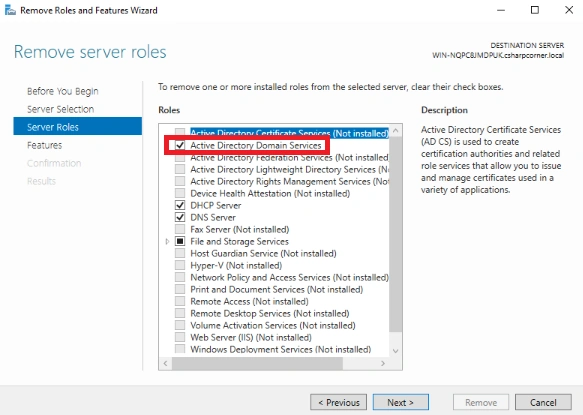The image size is (583, 415).
Task: Select Host Guardian Service row text
Action: coord(263,253)
